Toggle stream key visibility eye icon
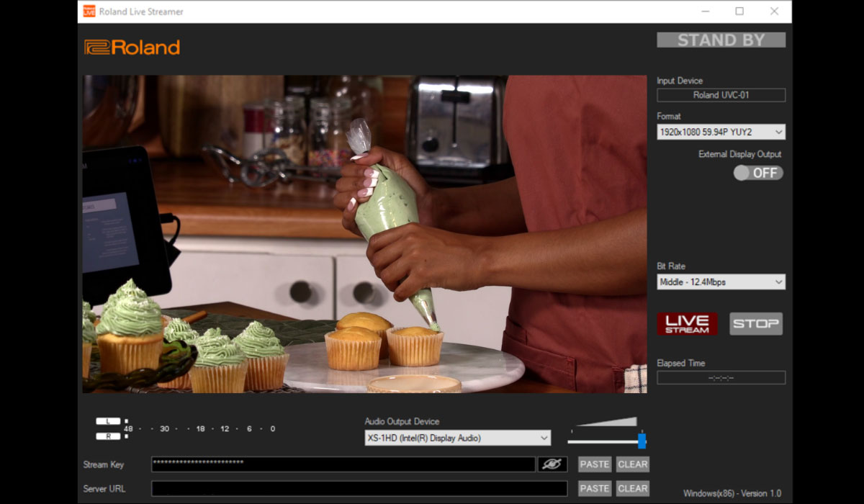The height and width of the screenshot is (504, 864). 552,464
